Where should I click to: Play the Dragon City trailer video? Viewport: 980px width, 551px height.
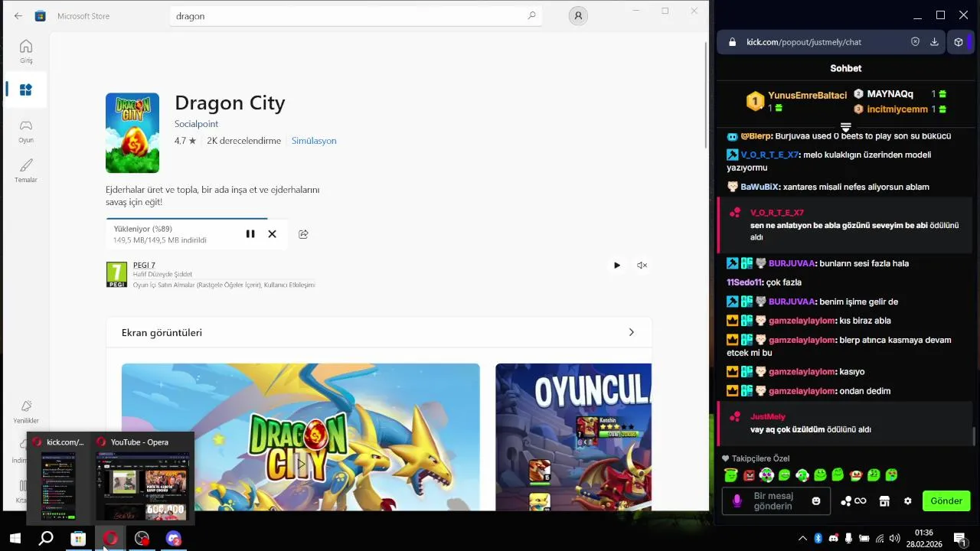click(x=617, y=266)
